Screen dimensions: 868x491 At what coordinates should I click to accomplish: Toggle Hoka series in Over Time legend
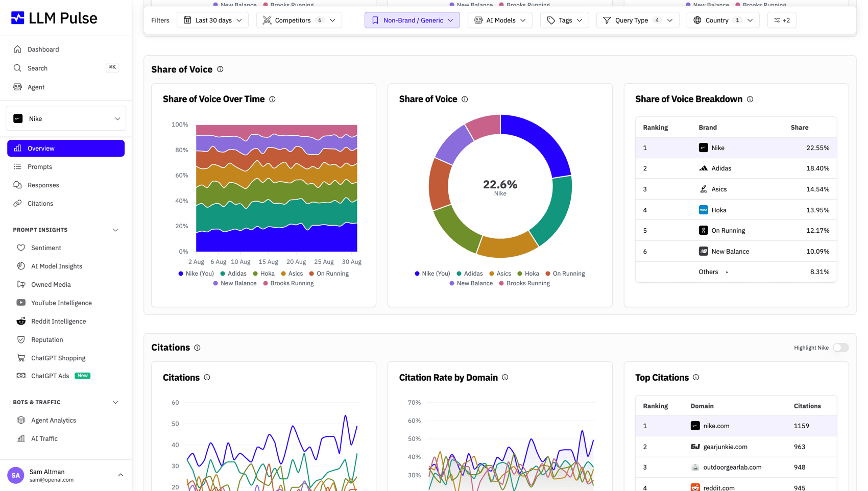[263, 274]
